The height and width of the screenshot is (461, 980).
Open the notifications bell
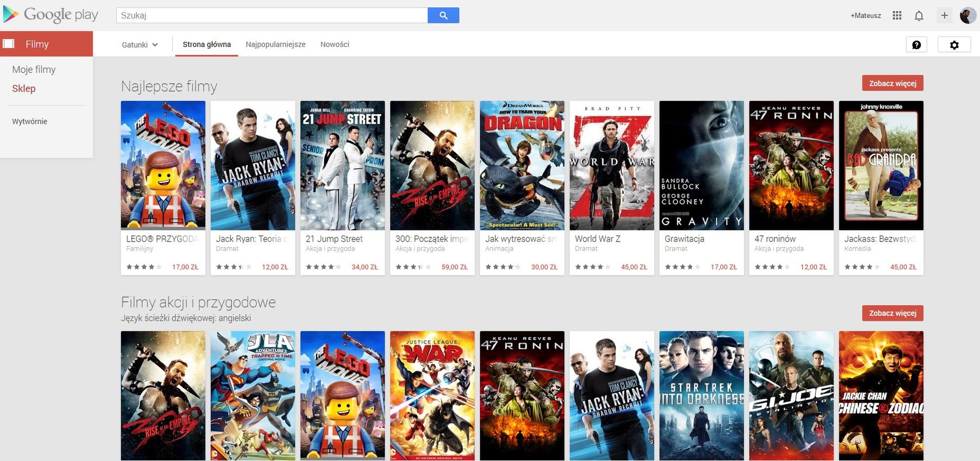[x=919, y=15]
